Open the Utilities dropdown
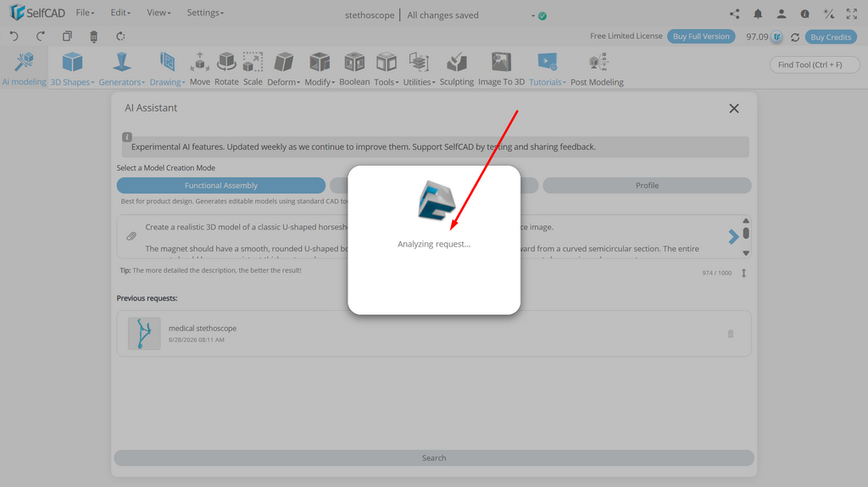The height and width of the screenshot is (487, 868). [419, 69]
